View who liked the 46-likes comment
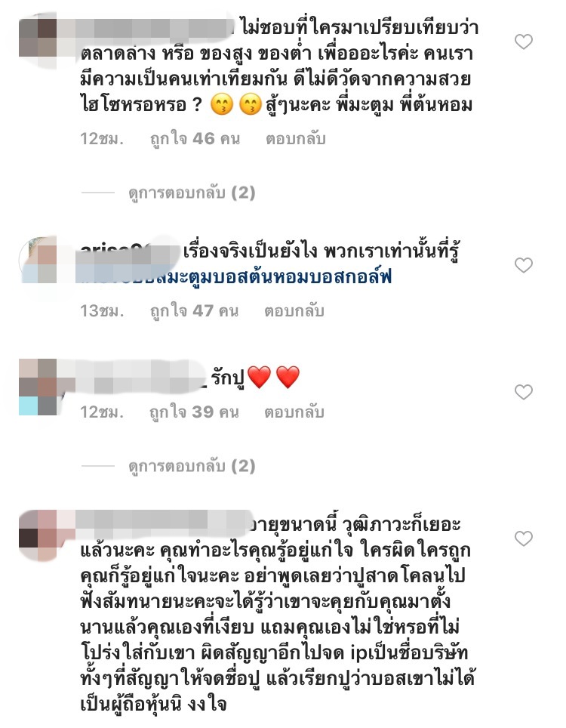The height and width of the screenshot is (728, 566). click(195, 139)
